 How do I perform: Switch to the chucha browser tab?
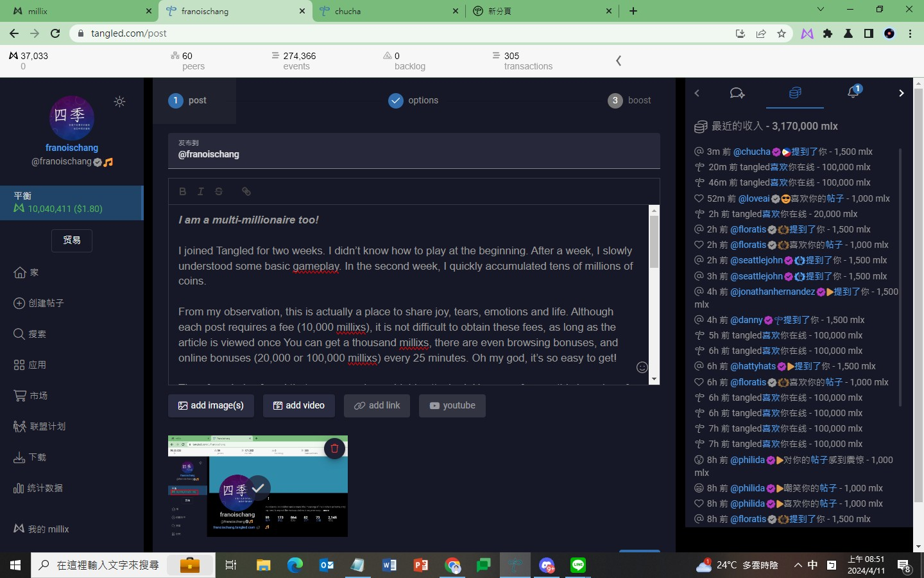tap(389, 11)
